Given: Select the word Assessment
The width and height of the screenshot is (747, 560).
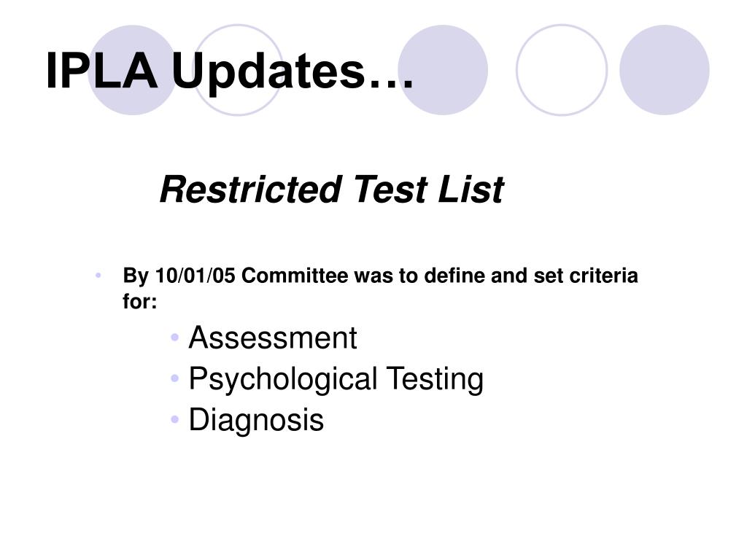Looking at the screenshot, I should point(273,338).
